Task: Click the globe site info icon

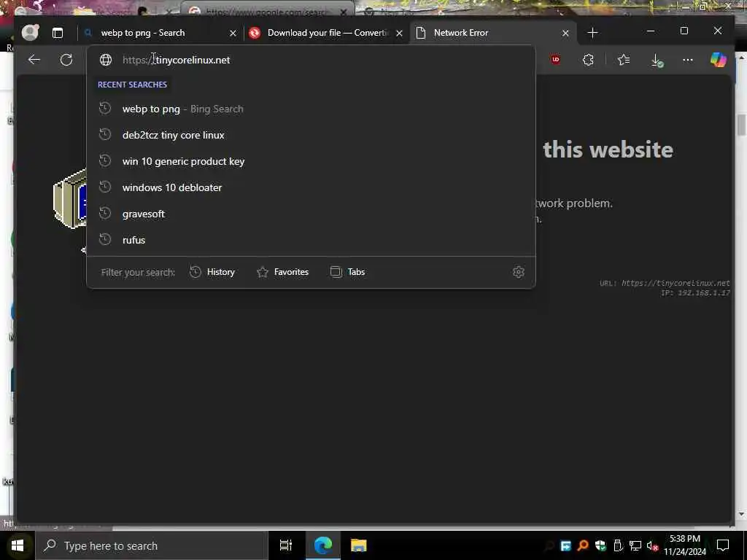Action: [x=106, y=60]
